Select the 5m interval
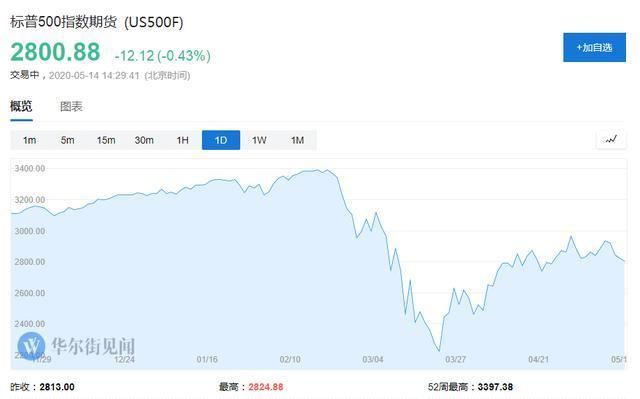The image size is (640, 399). (x=67, y=140)
